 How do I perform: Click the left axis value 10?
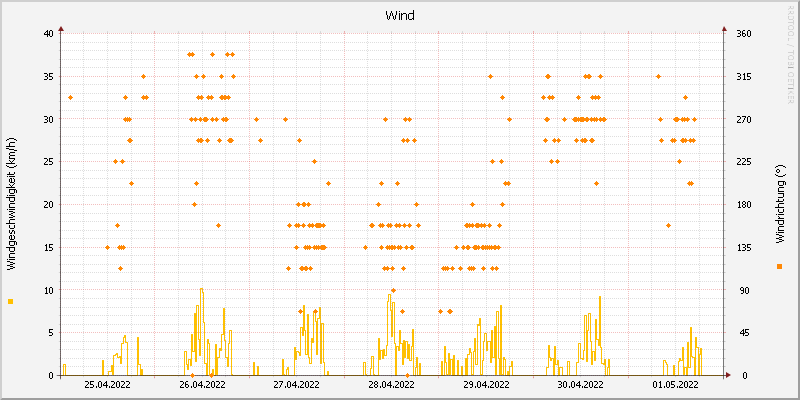coord(48,290)
